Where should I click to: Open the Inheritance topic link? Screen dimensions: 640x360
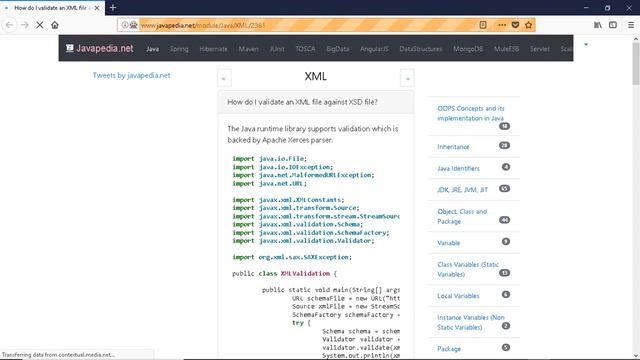click(x=453, y=147)
